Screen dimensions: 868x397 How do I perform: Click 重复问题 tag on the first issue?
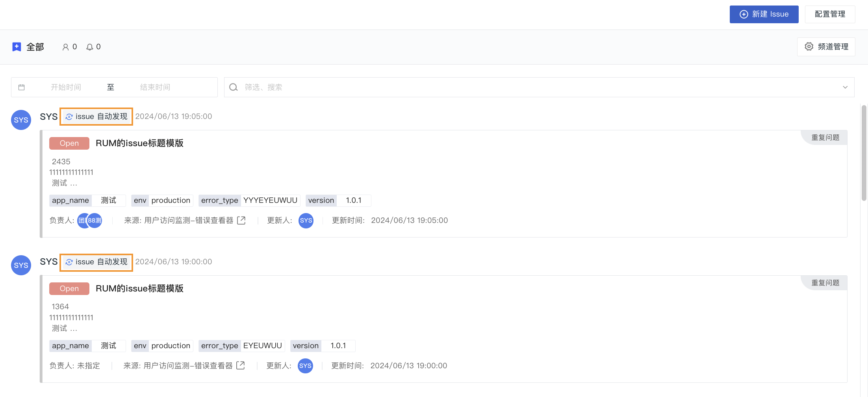point(825,137)
